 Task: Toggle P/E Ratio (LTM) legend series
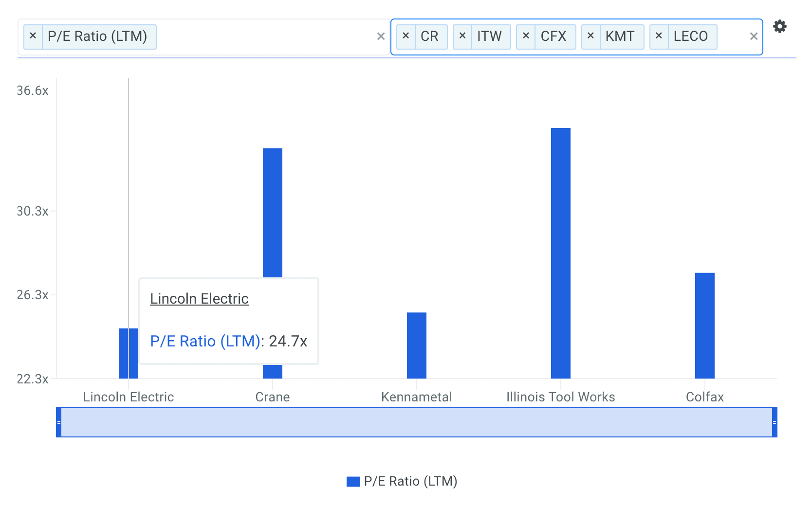tap(410, 481)
